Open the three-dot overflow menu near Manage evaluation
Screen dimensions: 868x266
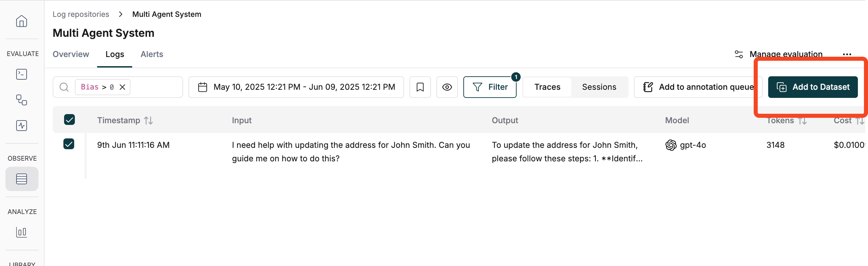847,54
